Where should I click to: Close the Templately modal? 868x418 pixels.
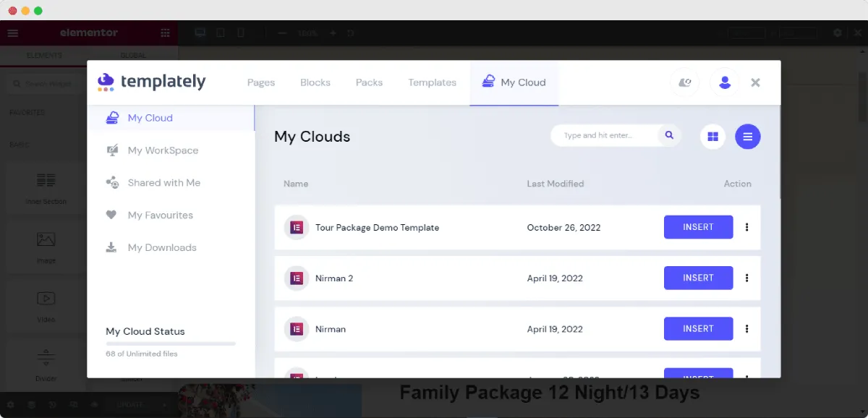point(755,82)
